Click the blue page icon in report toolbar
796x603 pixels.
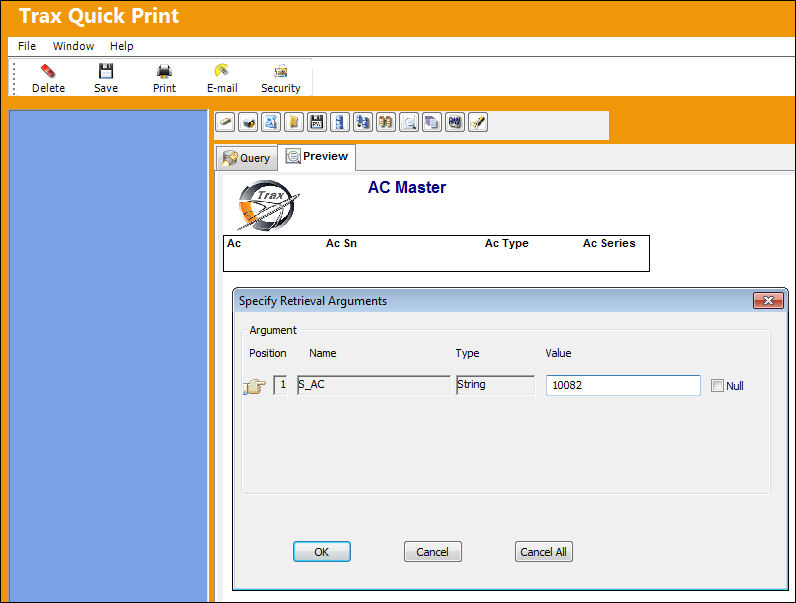pyautogui.click(x=271, y=122)
